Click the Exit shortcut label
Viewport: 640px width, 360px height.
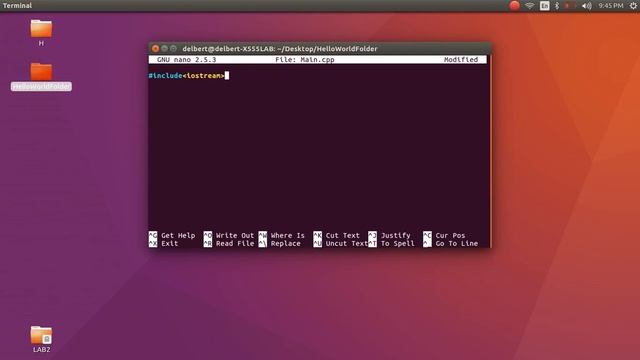point(169,244)
